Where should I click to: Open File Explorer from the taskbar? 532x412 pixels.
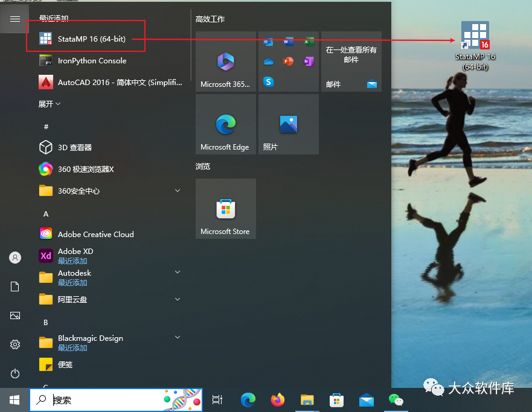(x=307, y=400)
